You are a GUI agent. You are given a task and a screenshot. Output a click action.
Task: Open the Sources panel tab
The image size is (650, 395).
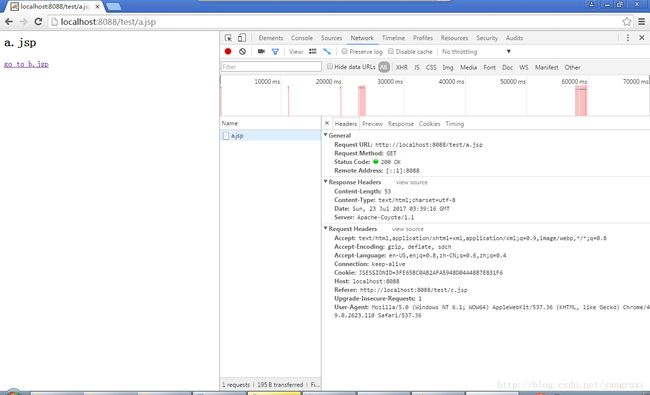[331, 38]
